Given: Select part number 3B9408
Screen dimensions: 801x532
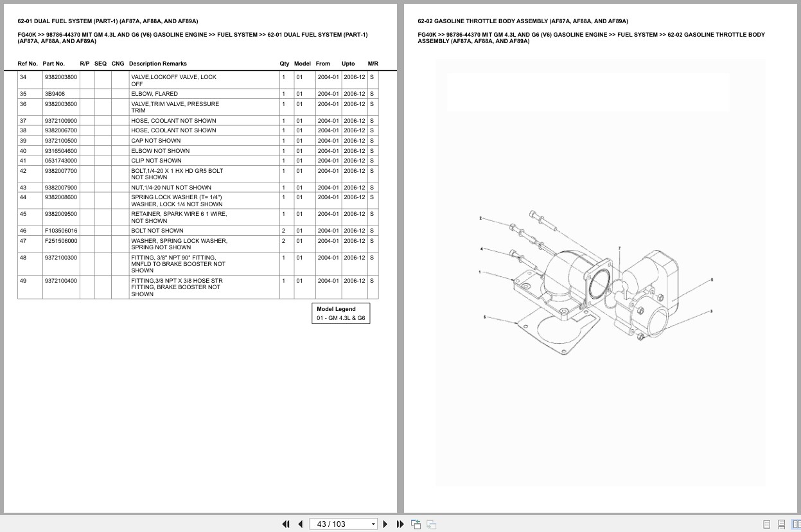Looking at the screenshot, I should point(55,94).
